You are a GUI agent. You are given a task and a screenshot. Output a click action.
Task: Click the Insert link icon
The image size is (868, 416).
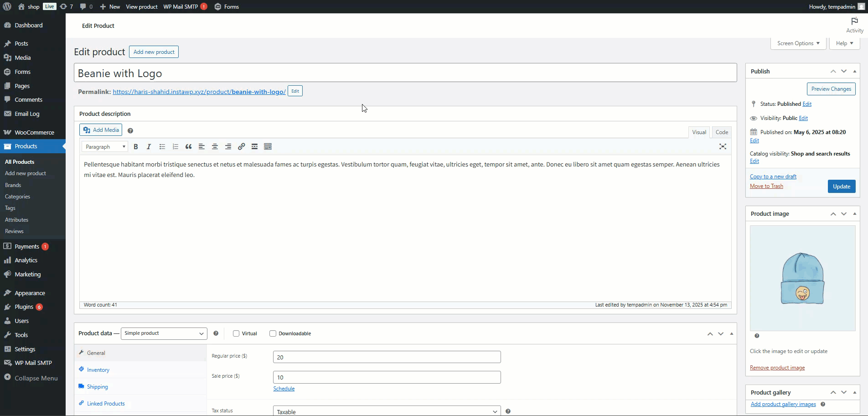[x=241, y=146]
